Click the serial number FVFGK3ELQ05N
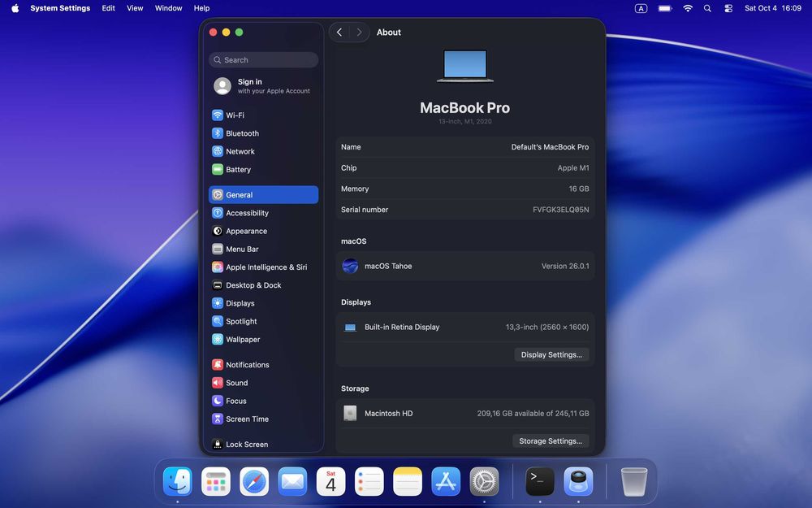Viewport: 812px width, 508px height. pos(561,210)
